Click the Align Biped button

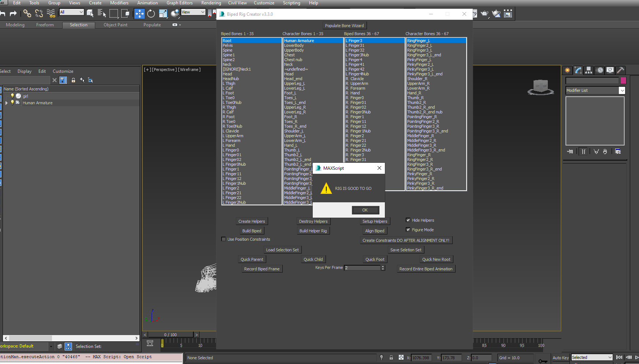(x=375, y=231)
